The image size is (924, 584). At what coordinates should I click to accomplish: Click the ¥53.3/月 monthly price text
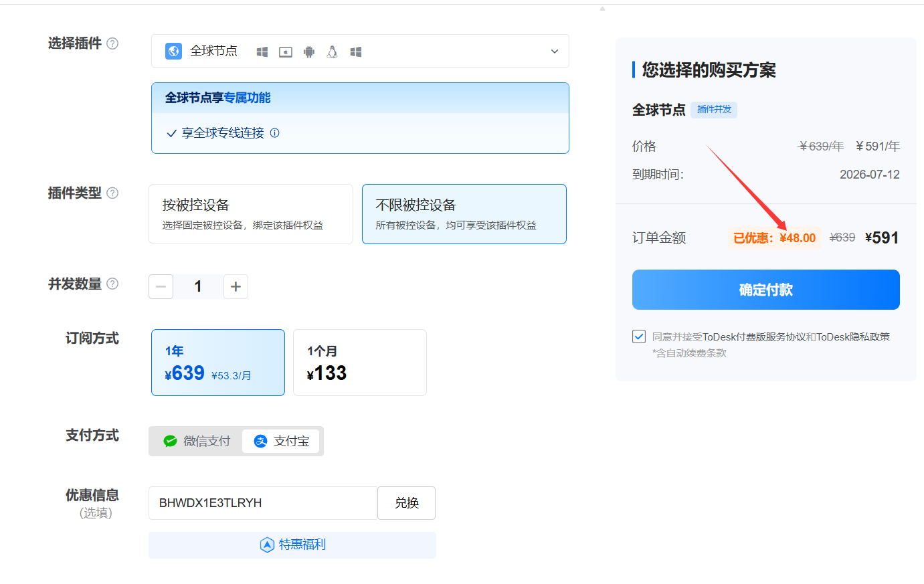pyautogui.click(x=232, y=376)
